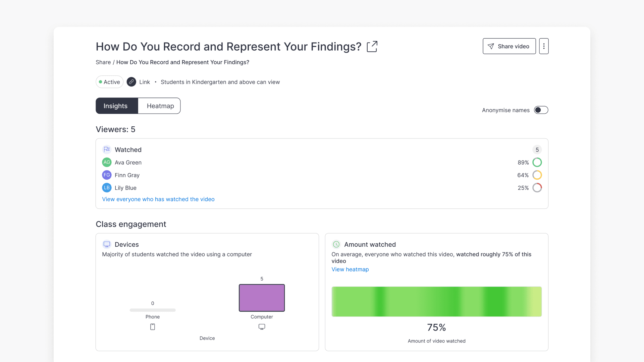The height and width of the screenshot is (362, 644).
Task: Click the green amount watched gradient bar
Action: [436, 301]
